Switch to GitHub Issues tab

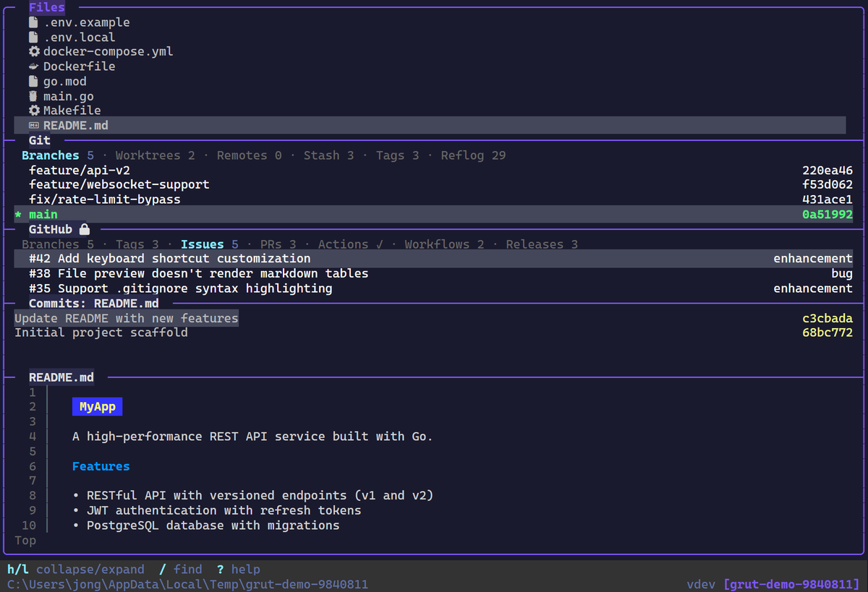tap(210, 244)
